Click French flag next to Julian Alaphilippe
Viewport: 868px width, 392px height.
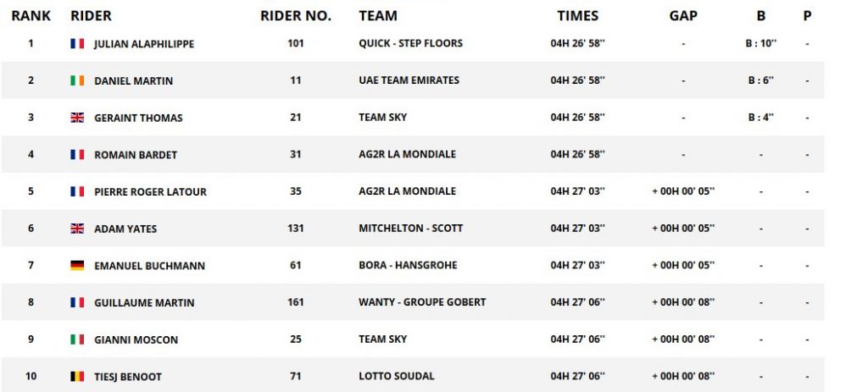tap(77, 44)
